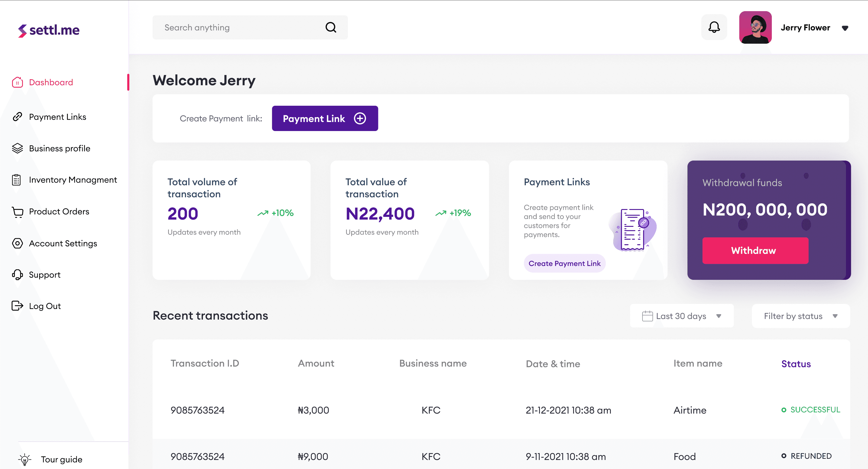Click the purple Payment Link button
This screenshot has width=868, height=469.
click(324, 118)
